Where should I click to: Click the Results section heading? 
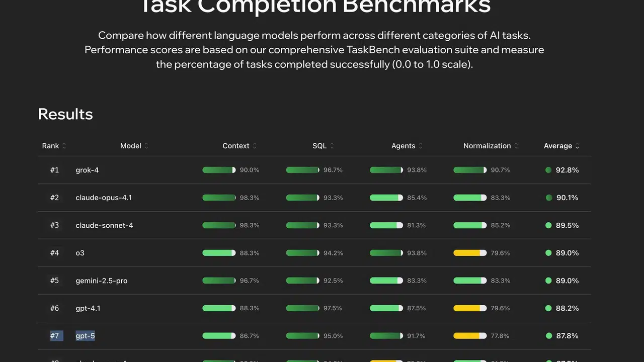click(x=65, y=114)
